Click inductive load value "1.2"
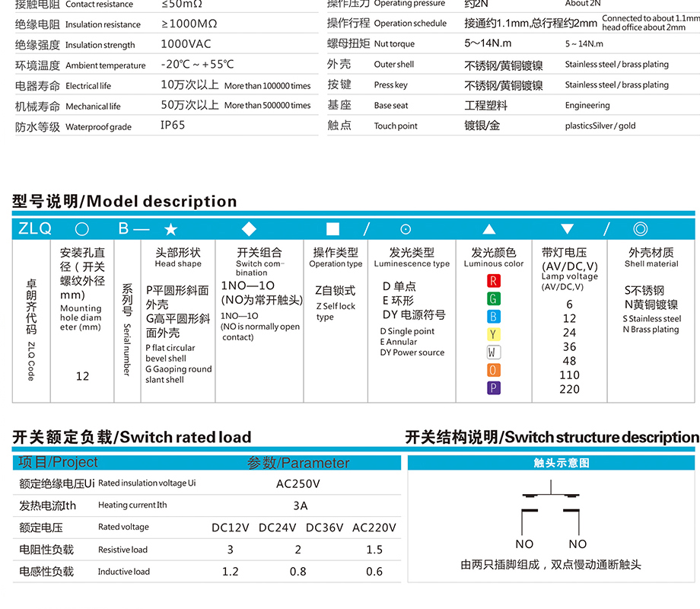Screen dimensions: 700x609 (x=231, y=572)
